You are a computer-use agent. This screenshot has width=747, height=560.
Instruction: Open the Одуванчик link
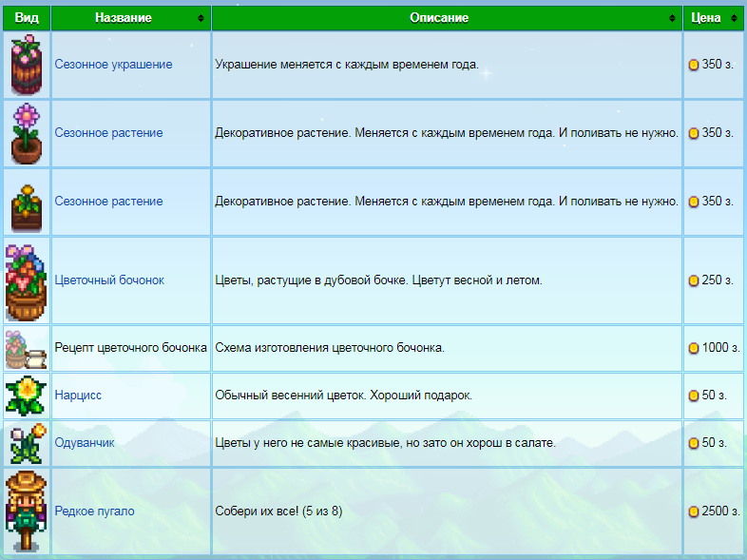[x=85, y=443]
